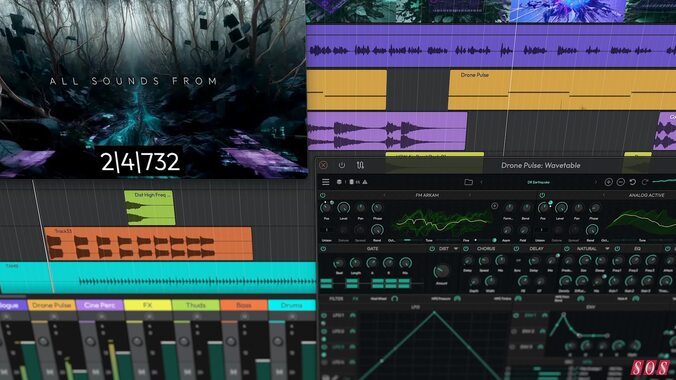Click the Drone Pulse mixer pan knob
This screenshot has height=380, width=676.
[x=43, y=341]
